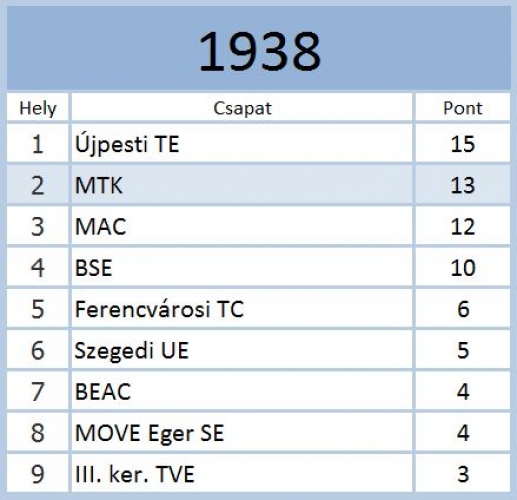Select the Szegedi UE cell
Image resolution: width=517 pixels, height=500 pixels.
(242, 350)
